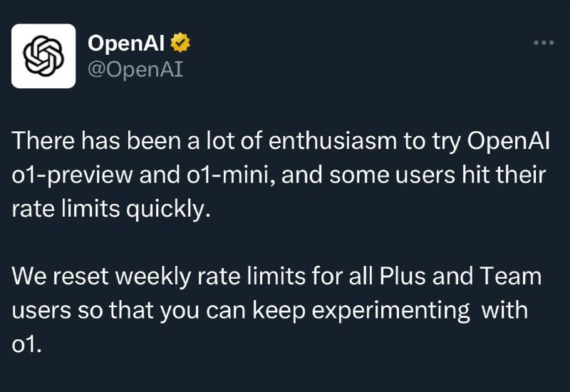Click the word "experimenting" in the tweet
This screenshot has height=392, width=570.
pyautogui.click(x=390, y=310)
